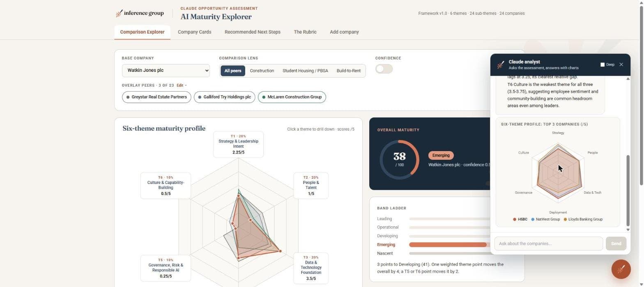This screenshot has height=287, width=644.
Task: Drill into T6 Culture & Capability-Building
Action: pyautogui.click(x=166, y=186)
